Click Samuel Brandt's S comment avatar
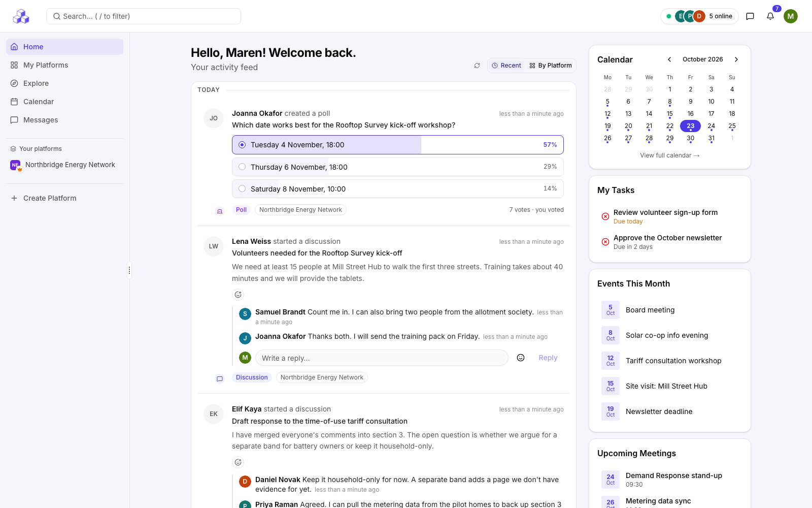 coord(245,314)
